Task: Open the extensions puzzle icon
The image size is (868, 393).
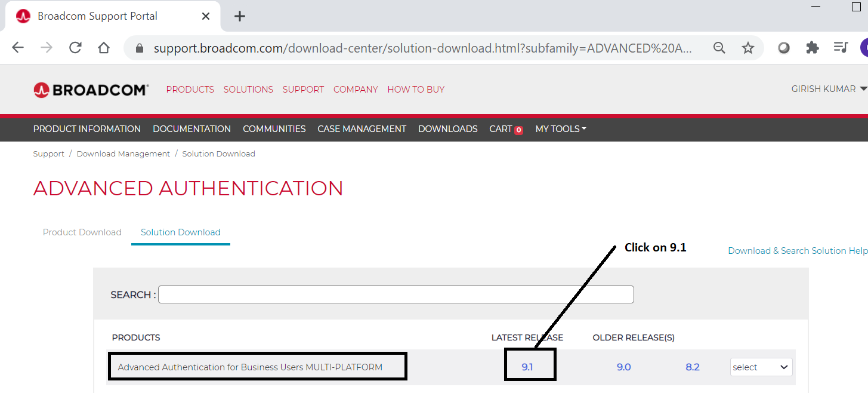Action: (x=813, y=48)
